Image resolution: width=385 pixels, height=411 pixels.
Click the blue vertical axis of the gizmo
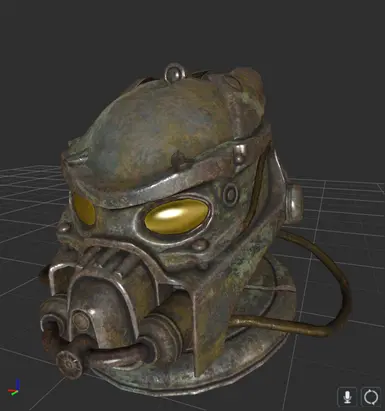pyautogui.click(x=17, y=384)
